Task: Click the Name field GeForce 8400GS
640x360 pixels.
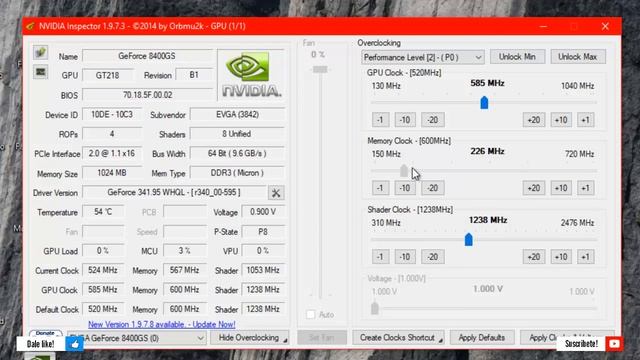Action: (147, 56)
